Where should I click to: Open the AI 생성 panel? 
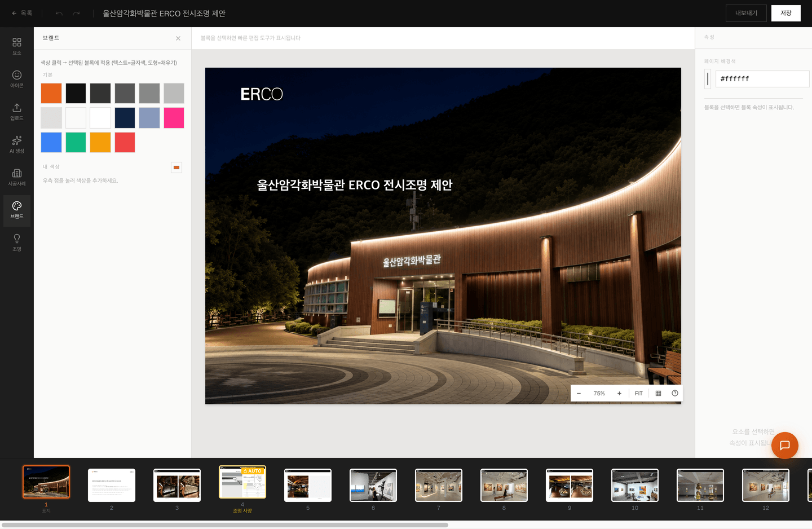(17, 144)
